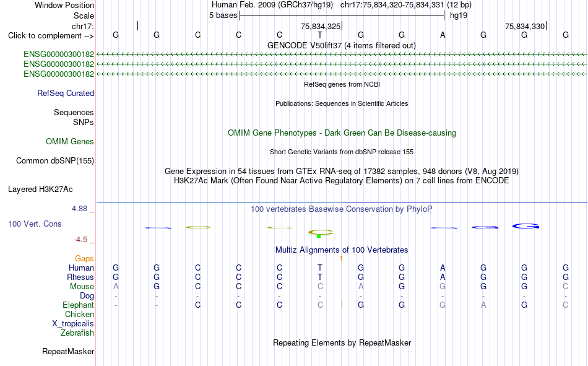Click 'Short Genetic Variants from dbSNP release 155'
The height and width of the screenshot is (366, 588).
click(342, 152)
